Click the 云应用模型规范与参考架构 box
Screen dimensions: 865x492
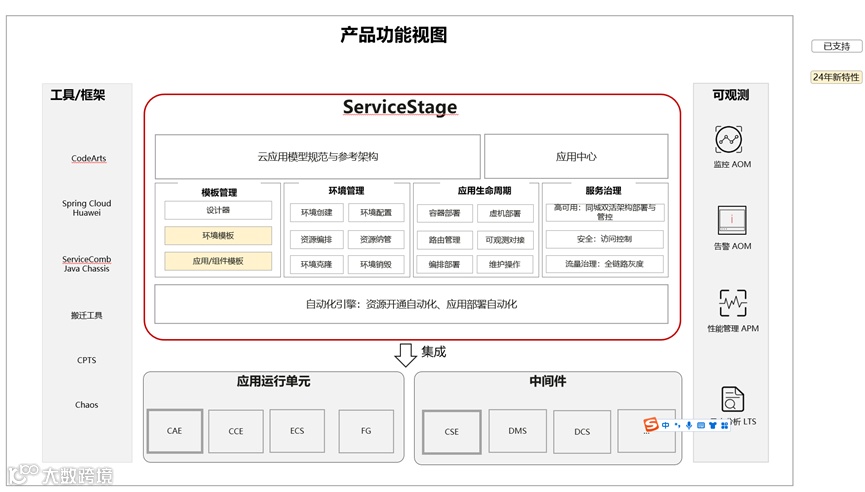pos(318,156)
